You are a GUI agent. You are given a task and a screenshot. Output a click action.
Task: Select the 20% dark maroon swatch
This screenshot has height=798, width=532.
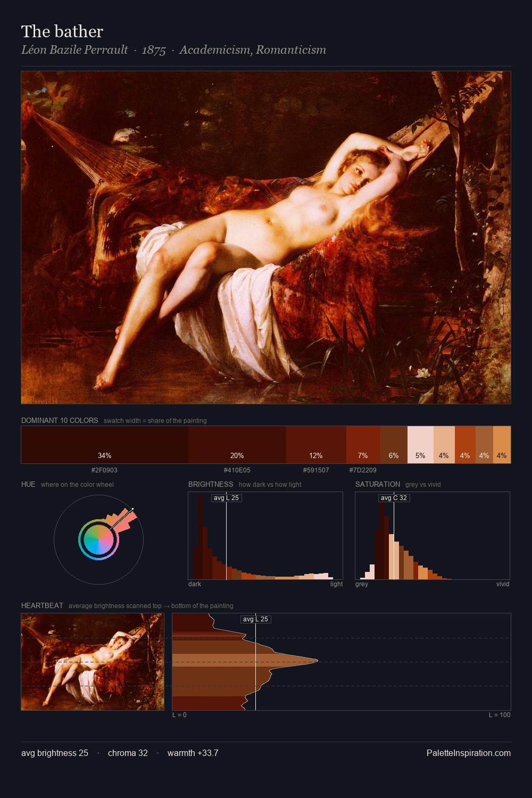(237, 445)
